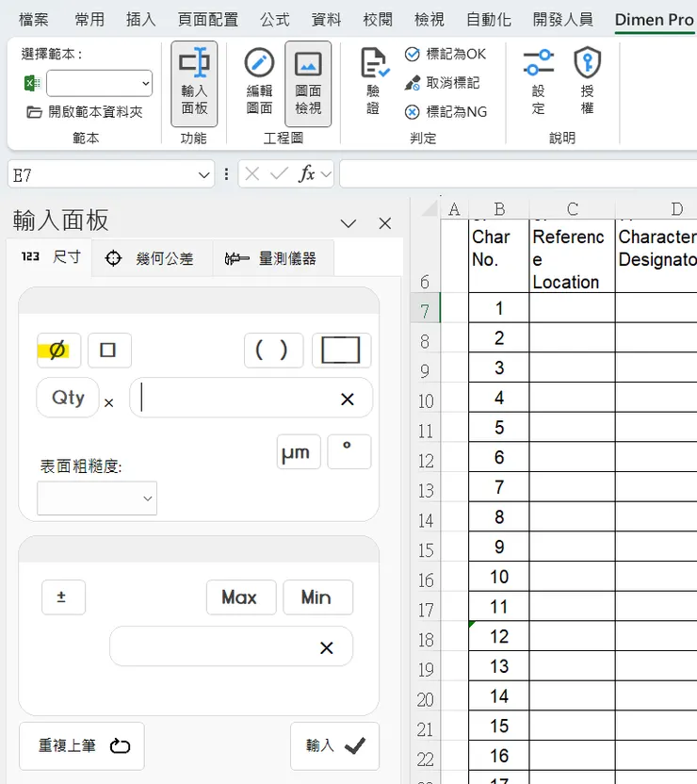
Task: Open the 常用 Home ribbon tab
Action: click(x=89, y=20)
